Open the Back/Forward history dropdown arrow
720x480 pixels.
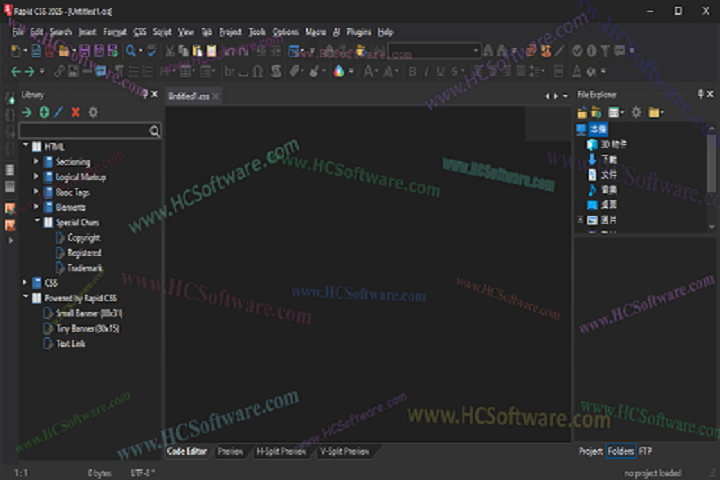42,72
